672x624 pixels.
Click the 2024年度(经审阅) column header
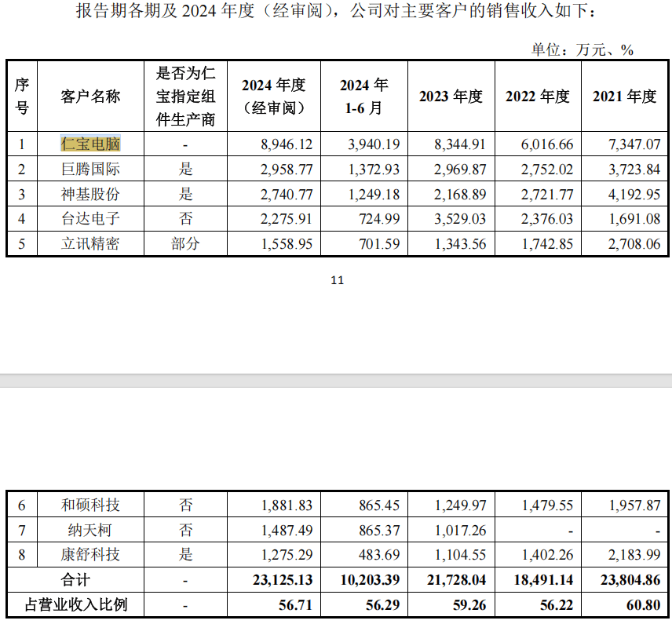[274, 97]
